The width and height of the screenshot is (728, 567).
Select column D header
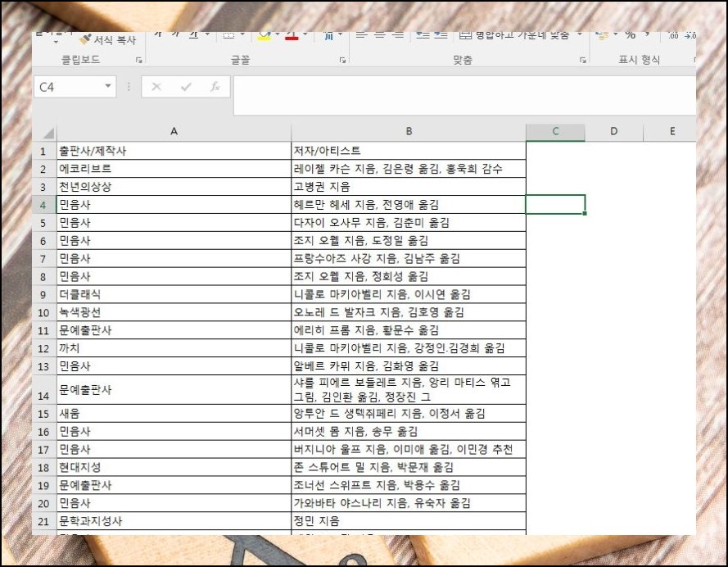614,132
